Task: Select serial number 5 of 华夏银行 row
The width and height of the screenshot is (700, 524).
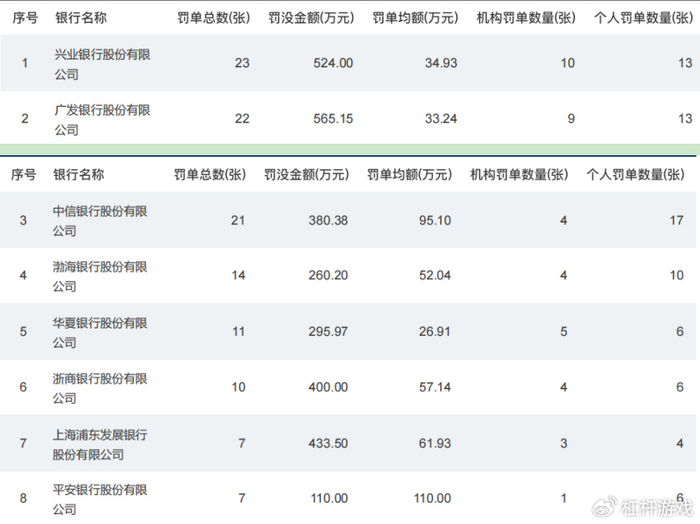Action: click(x=23, y=332)
